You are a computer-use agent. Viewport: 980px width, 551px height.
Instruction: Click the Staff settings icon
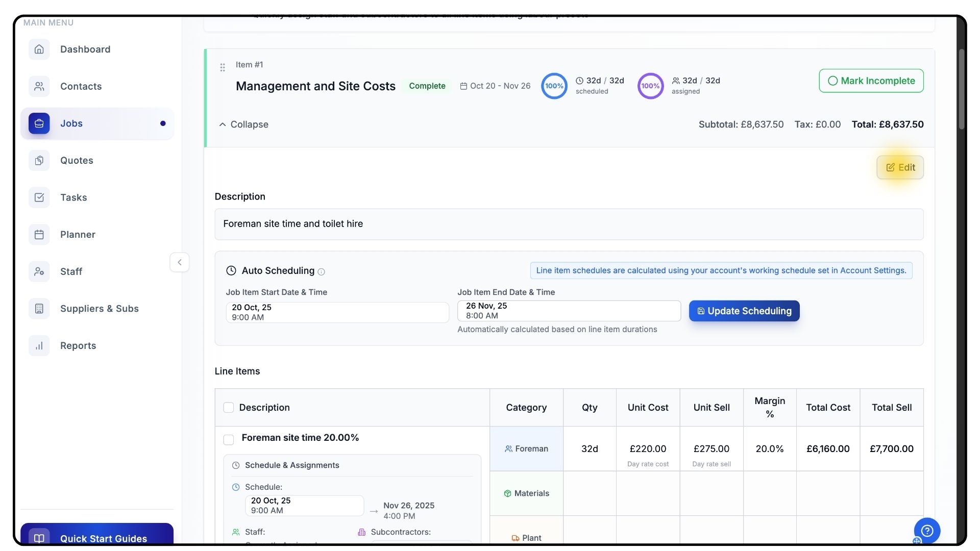coord(39,271)
